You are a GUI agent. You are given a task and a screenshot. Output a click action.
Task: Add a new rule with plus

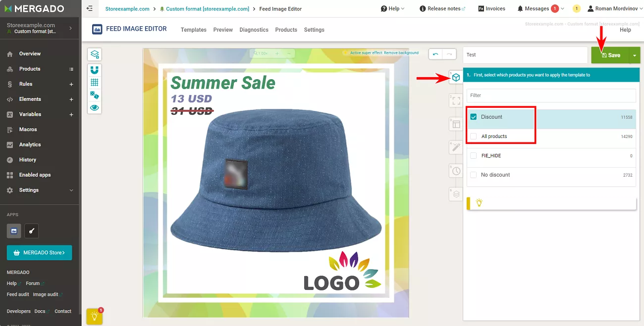(71, 84)
